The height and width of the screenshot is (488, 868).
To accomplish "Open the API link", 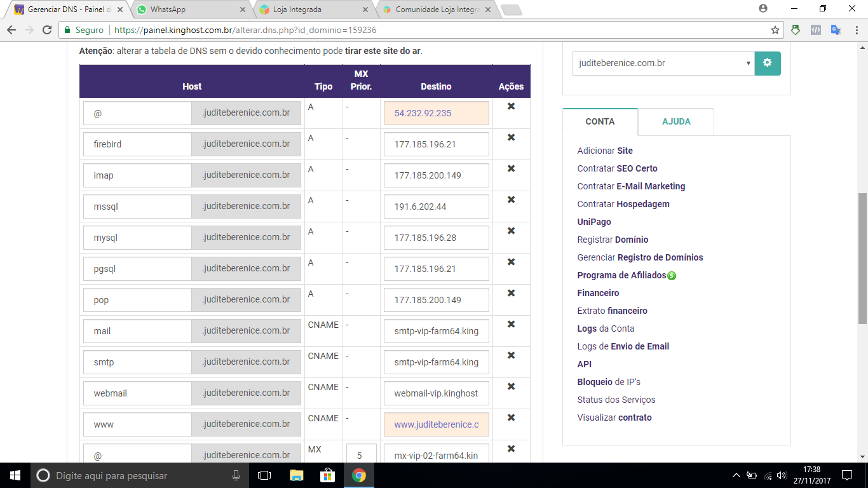I will click(x=584, y=364).
